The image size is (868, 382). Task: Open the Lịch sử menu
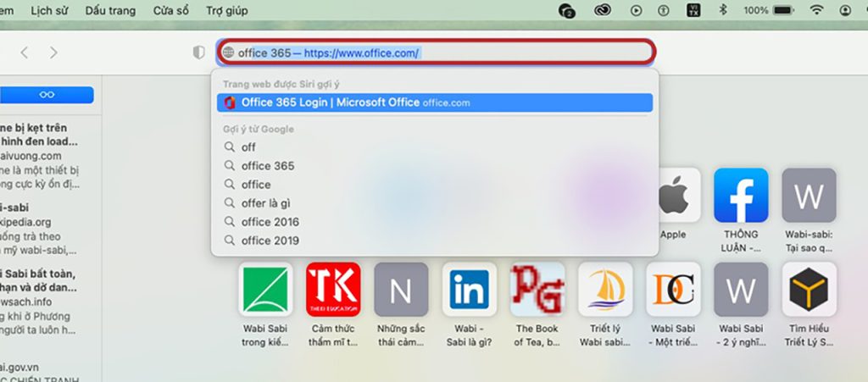(50, 11)
